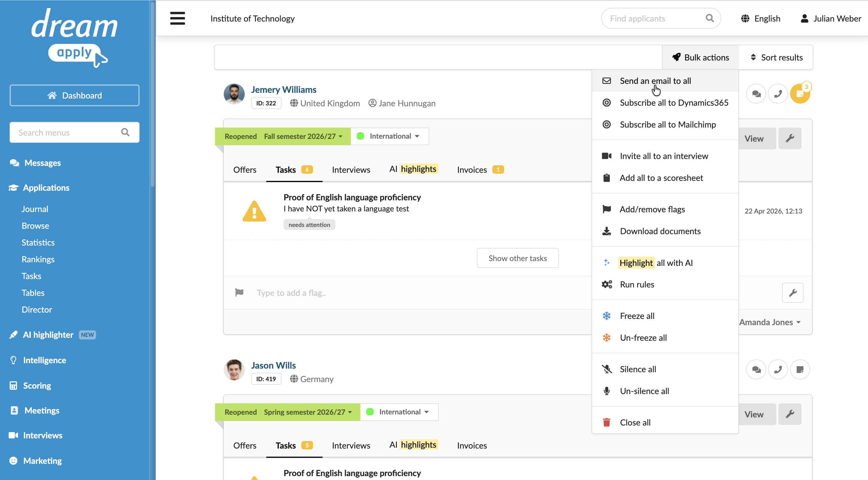
Task: Click the chat icon for Jemery Williams
Action: click(x=756, y=94)
